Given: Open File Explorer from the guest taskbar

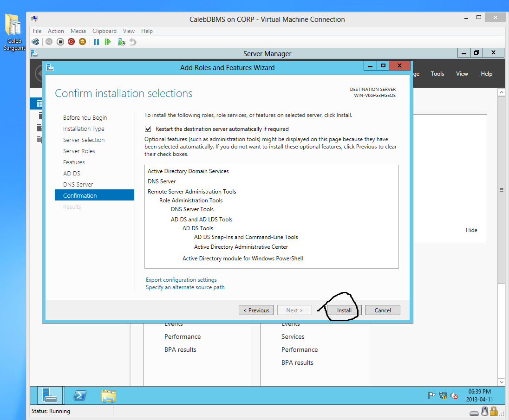Looking at the screenshot, I should coord(108,396).
